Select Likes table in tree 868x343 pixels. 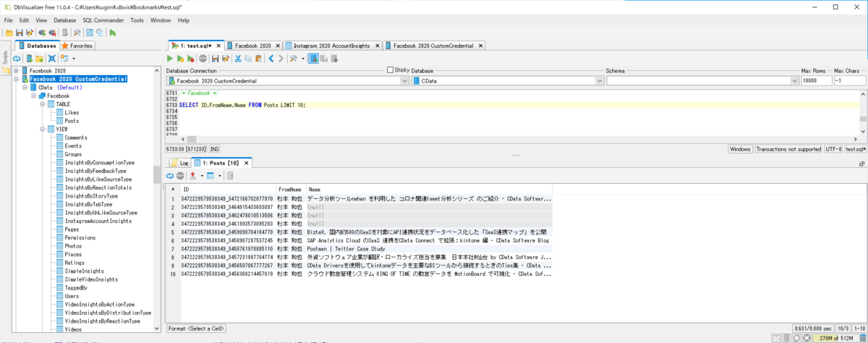(72, 113)
